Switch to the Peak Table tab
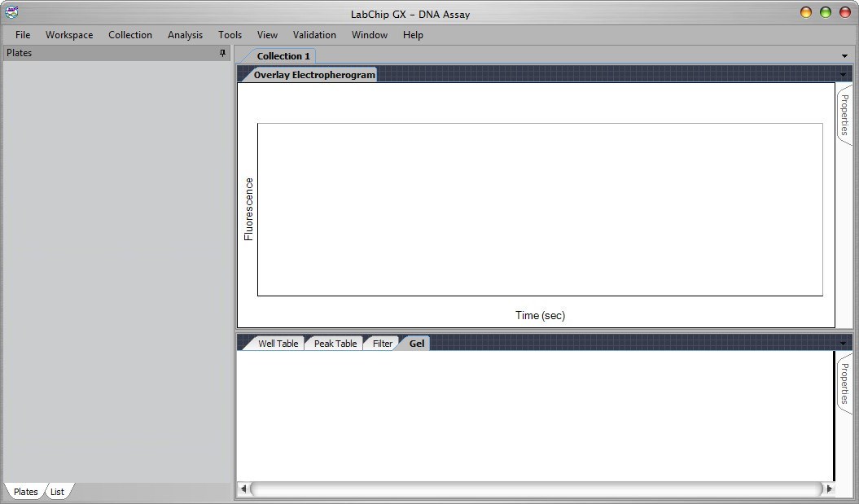Viewport: 859px width, 504px height. [x=334, y=343]
